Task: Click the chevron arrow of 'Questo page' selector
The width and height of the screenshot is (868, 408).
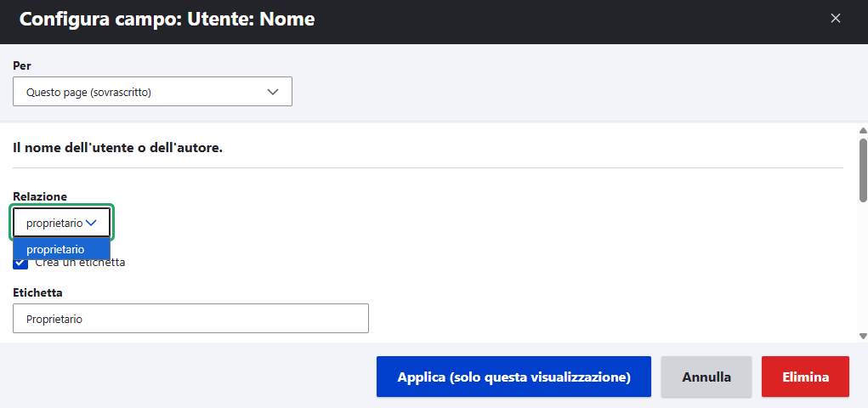Action: (x=273, y=92)
